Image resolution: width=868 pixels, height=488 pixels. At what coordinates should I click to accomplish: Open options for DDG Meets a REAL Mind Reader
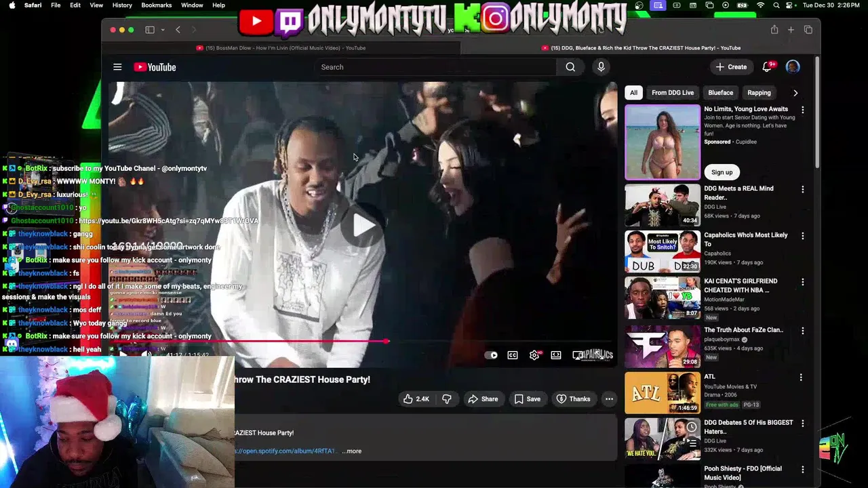coord(802,190)
